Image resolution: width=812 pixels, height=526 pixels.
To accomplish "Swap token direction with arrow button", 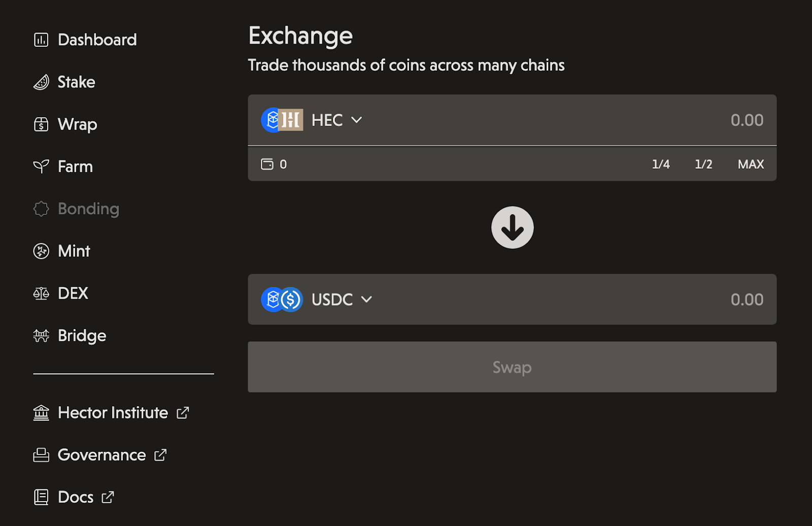I will pos(513,227).
